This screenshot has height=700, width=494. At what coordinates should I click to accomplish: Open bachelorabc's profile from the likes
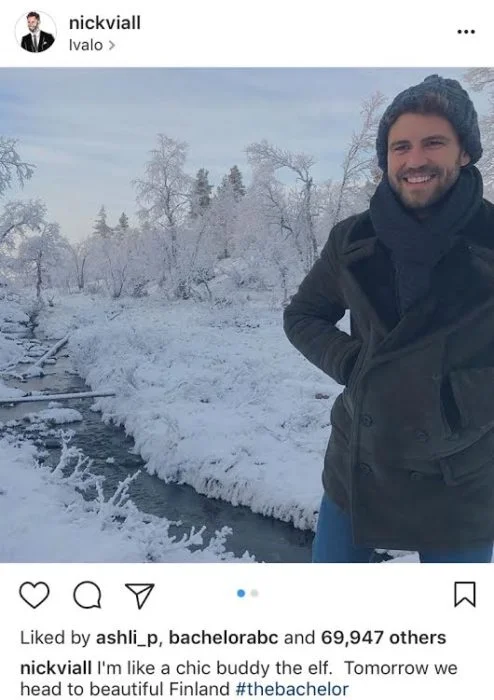pyautogui.click(x=223, y=638)
